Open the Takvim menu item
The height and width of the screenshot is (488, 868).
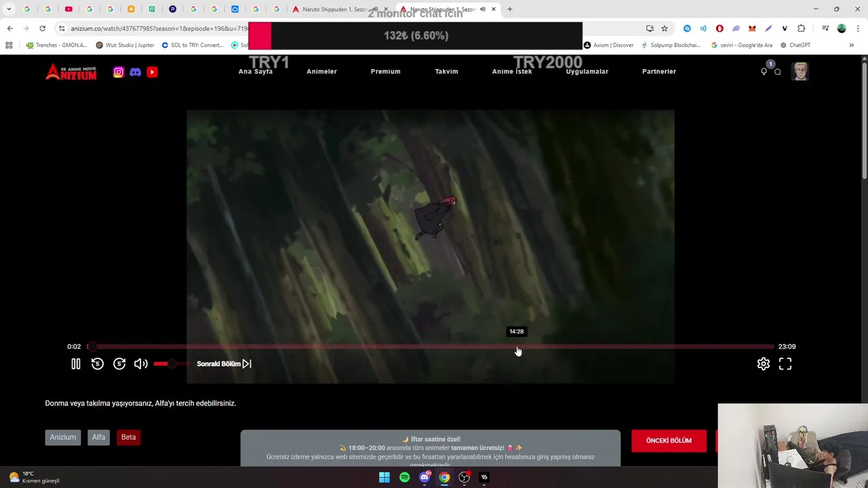(446, 71)
